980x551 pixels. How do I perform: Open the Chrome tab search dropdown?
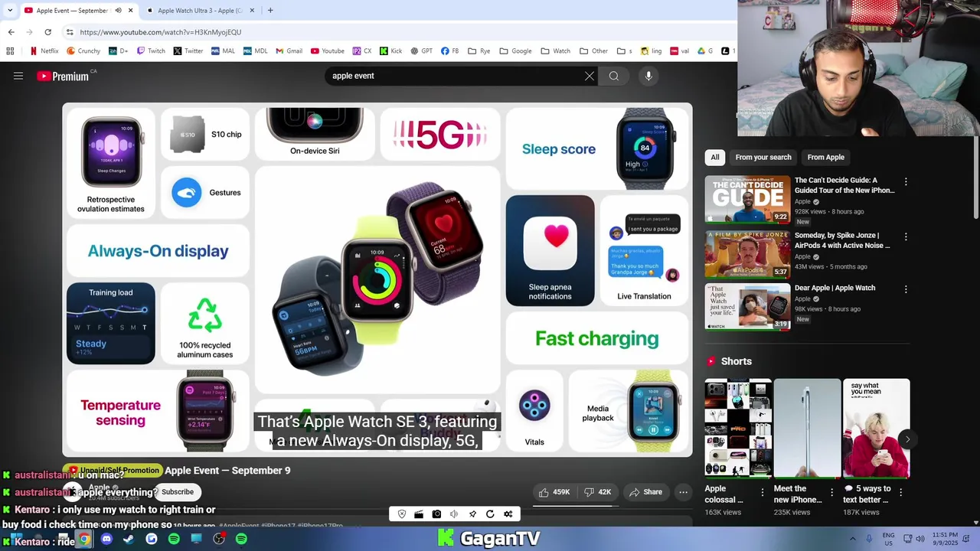[x=9, y=11]
